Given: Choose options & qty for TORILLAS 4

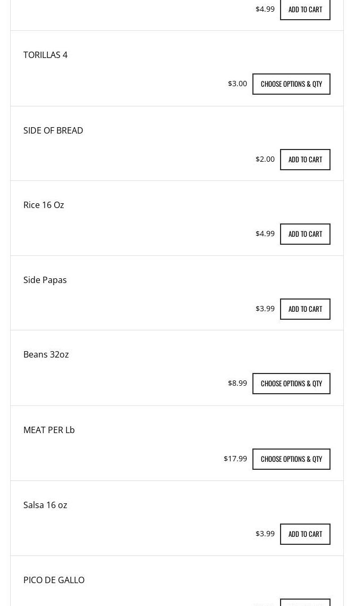Looking at the screenshot, I should 291,84.
